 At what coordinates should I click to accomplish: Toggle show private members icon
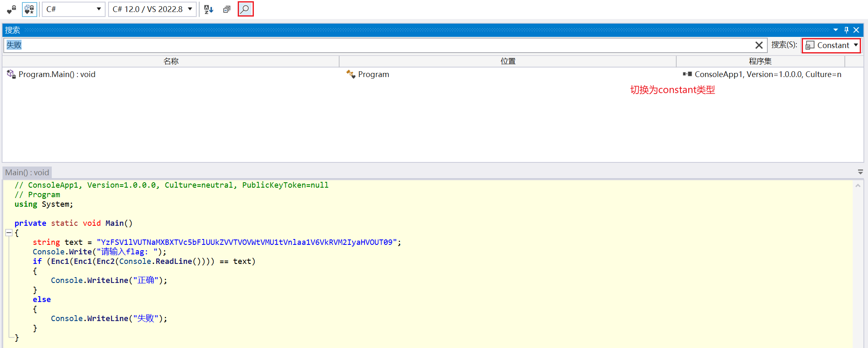click(x=11, y=9)
